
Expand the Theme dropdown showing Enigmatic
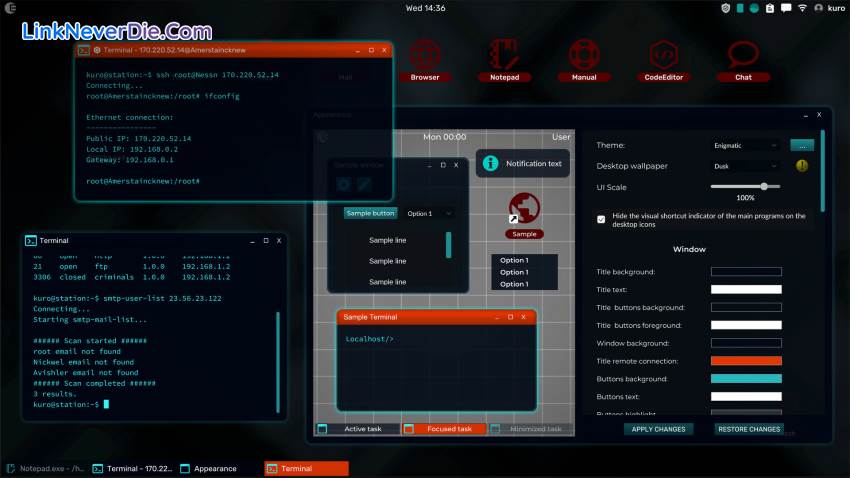745,145
